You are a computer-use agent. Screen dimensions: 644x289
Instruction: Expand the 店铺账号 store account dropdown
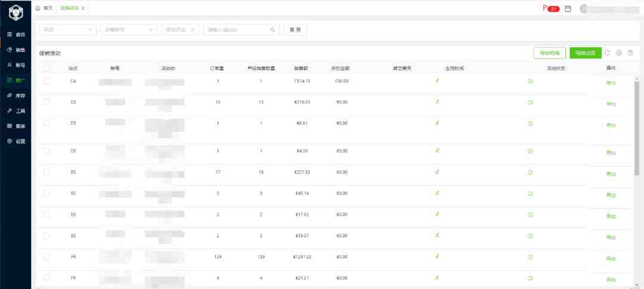[x=129, y=30]
